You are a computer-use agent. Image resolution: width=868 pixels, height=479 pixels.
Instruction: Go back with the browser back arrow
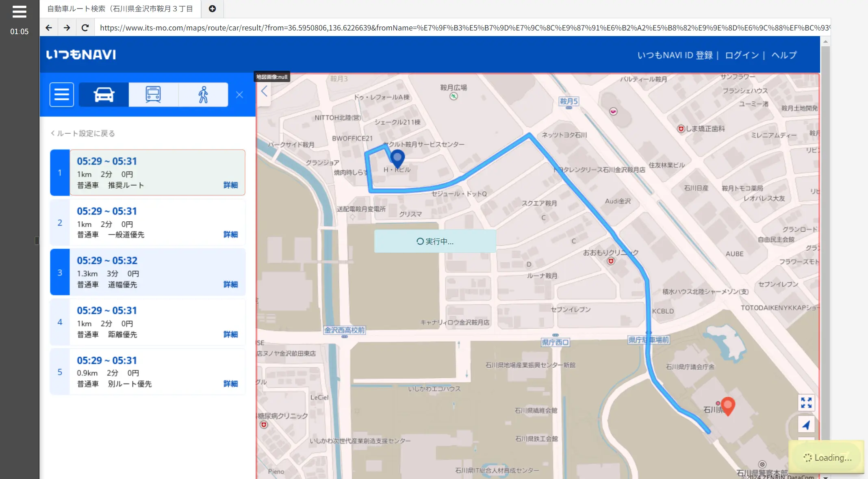click(x=49, y=28)
